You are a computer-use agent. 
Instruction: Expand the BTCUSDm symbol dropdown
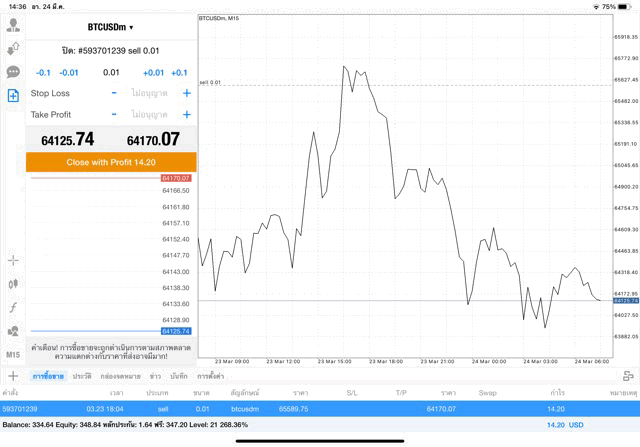(x=110, y=27)
